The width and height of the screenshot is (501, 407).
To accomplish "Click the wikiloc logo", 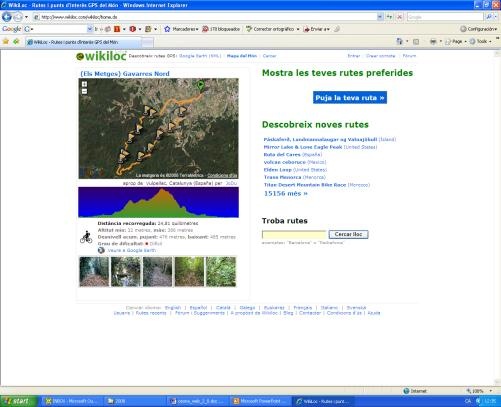I will [101, 56].
